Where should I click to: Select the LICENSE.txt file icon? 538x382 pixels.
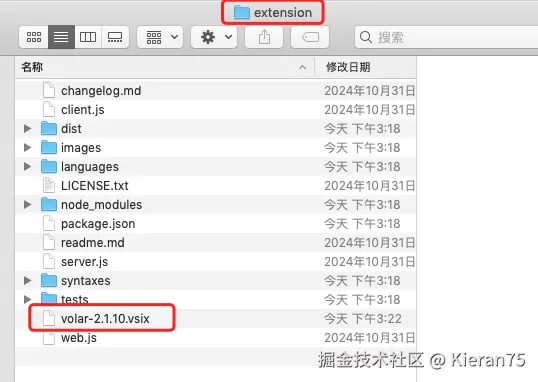pos(49,185)
